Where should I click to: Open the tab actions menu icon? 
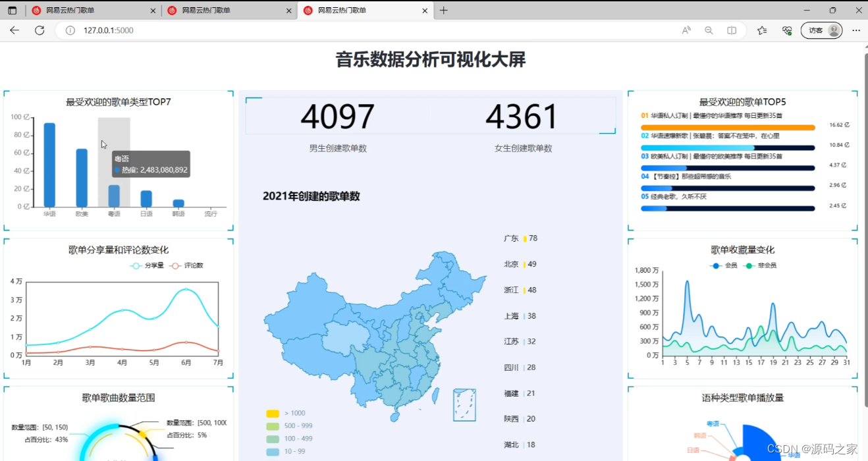click(x=12, y=11)
